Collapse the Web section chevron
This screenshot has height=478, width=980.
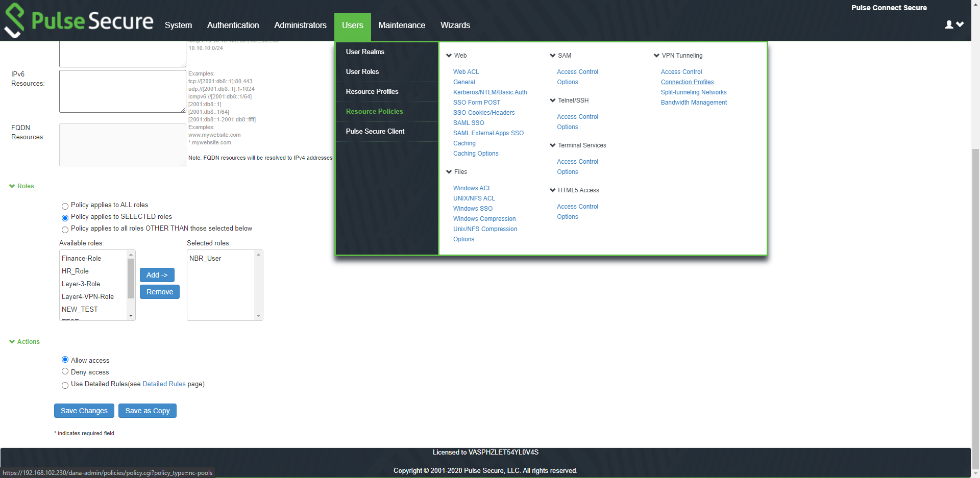click(x=449, y=56)
